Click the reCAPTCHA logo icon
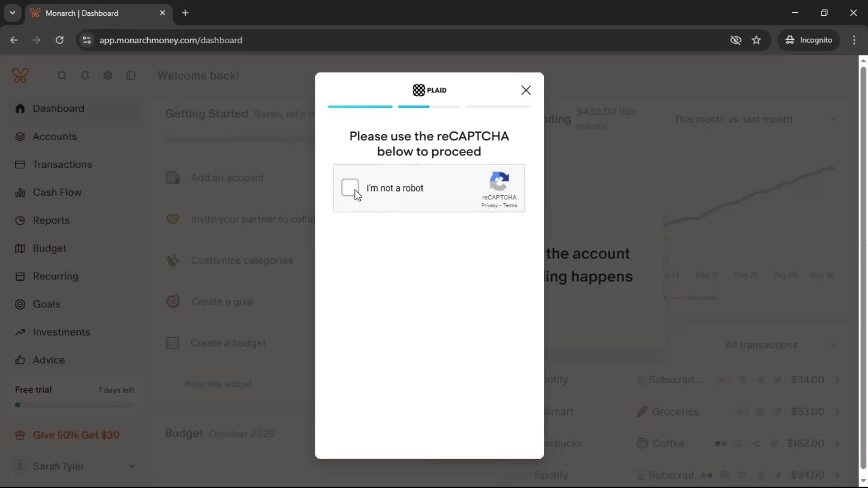The image size is (868, 488). pos(499,181)
